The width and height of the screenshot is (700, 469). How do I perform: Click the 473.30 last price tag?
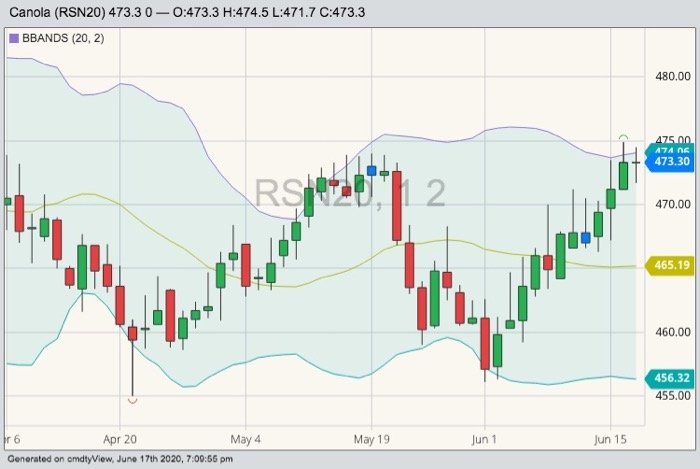click(670, 162)
